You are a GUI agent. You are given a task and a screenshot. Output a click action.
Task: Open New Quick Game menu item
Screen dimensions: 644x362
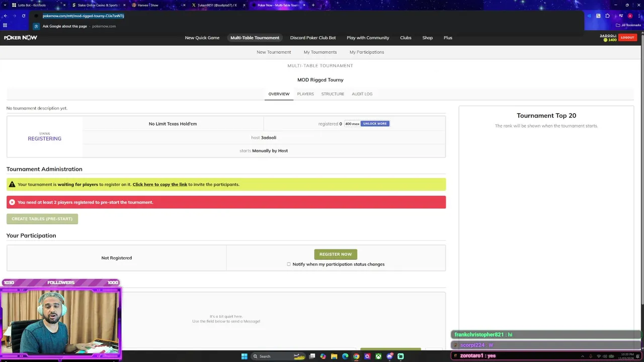pos(202,38)
